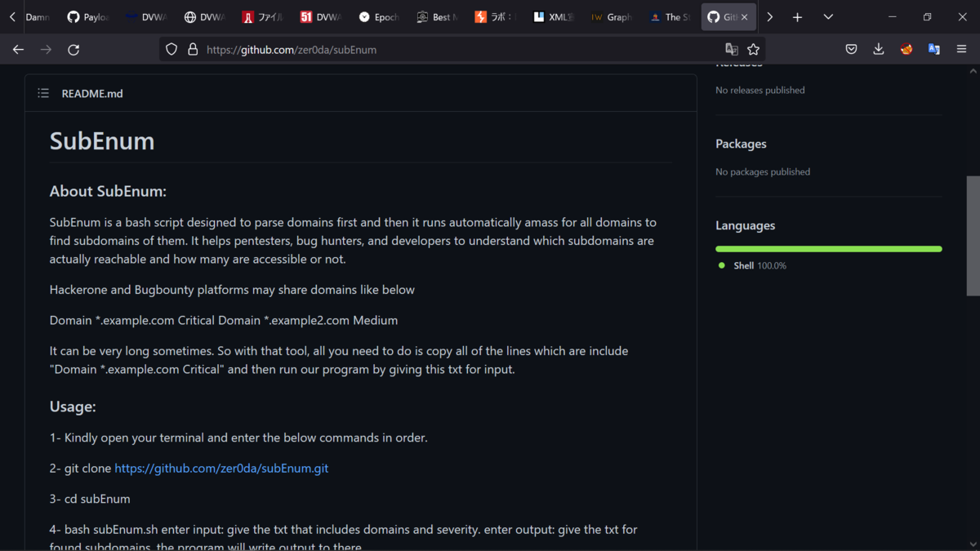This screenshot has width=980, height=551.
Task: Switch to the Payloa GitHub tab
Action: click(88, 17)
